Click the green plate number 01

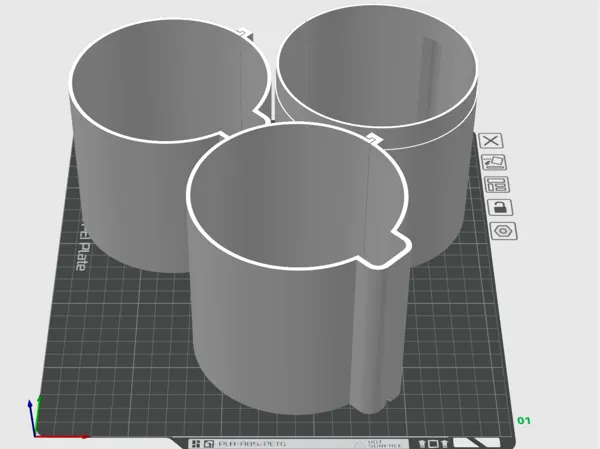(x=524, y=421)
